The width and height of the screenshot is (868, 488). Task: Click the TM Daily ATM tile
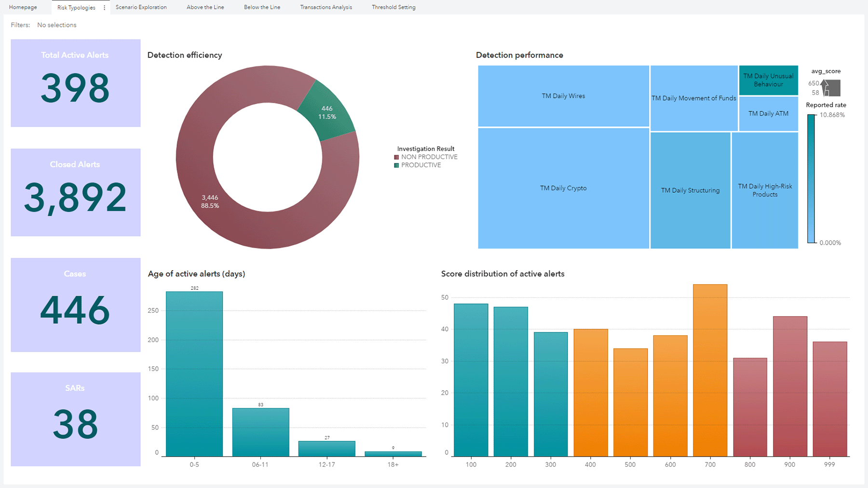tap(769, 114)
